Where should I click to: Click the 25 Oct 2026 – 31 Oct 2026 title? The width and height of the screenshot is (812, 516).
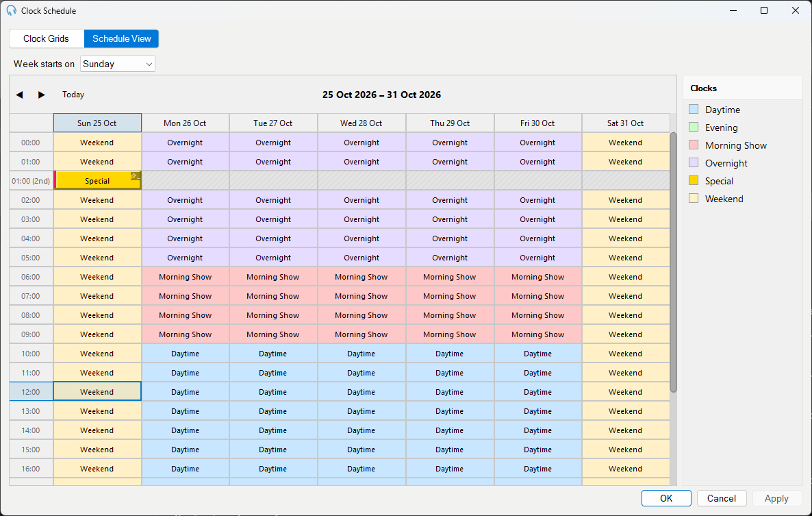[x=381, y=95]
